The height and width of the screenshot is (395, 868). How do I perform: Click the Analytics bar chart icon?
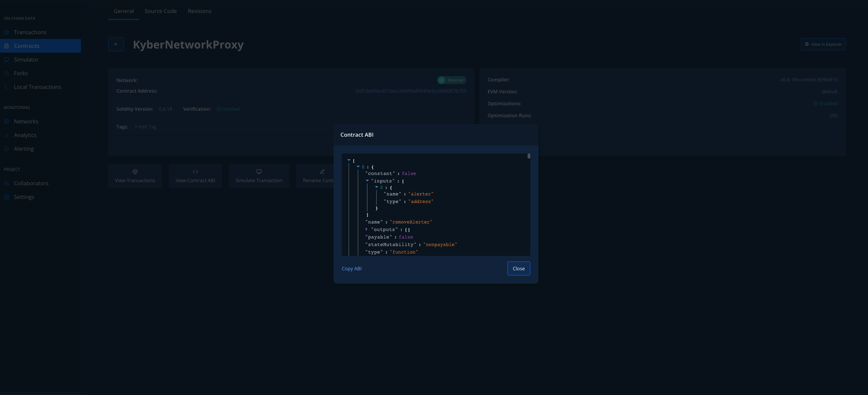[6, 135]
